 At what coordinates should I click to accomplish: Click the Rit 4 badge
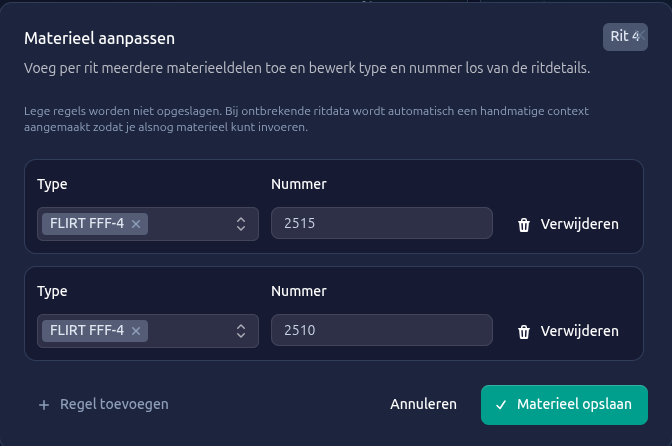click(624, 37)
